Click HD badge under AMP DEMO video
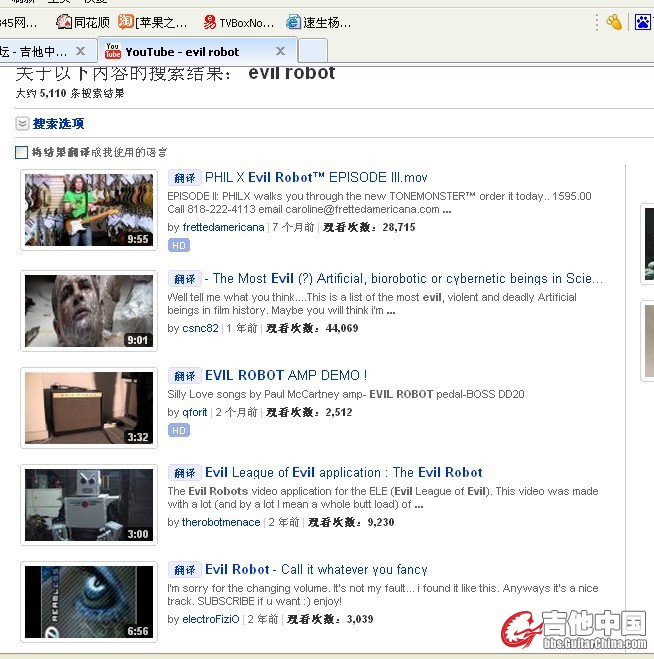 tap(179, 430)
